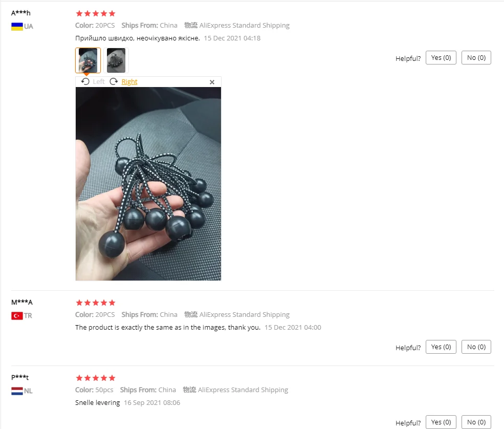Screen dimensions: 504x429
Task: Vote No on A***h's review
Action: click(476, 57)
